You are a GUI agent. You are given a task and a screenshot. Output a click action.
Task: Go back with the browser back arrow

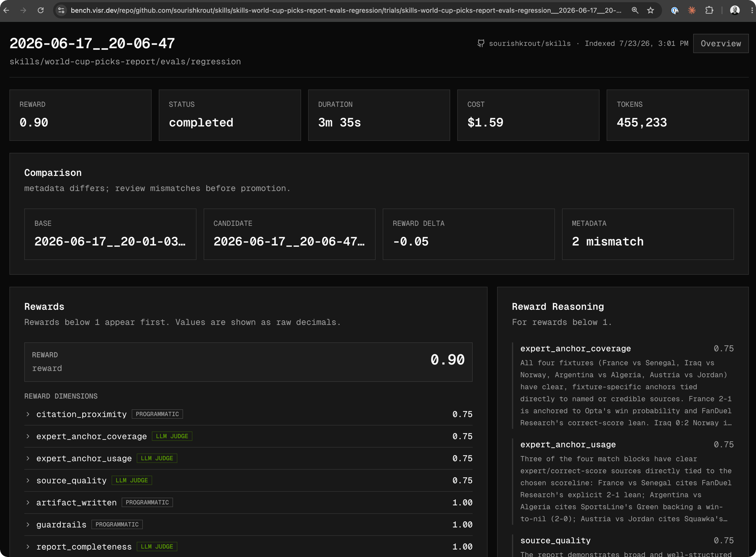coord(7,10)
